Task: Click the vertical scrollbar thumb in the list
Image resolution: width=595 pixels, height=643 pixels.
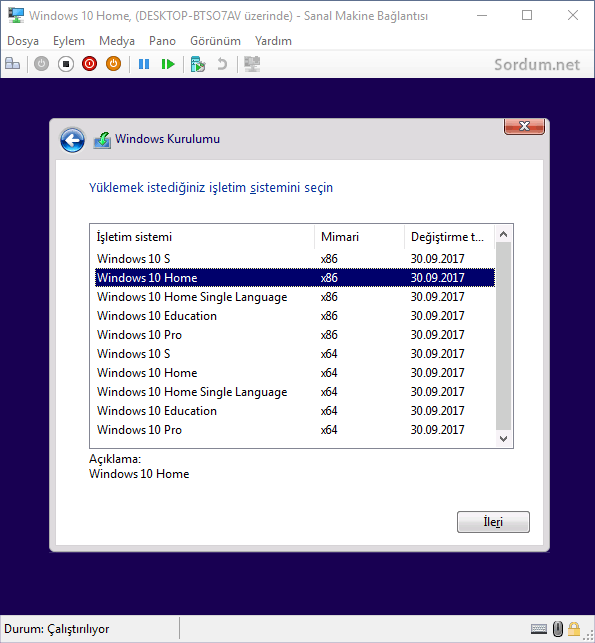Action: point(504,335)
